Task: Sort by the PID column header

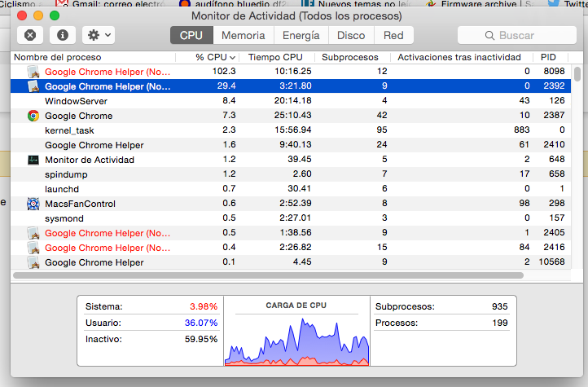Action: (x=550, y=57)
